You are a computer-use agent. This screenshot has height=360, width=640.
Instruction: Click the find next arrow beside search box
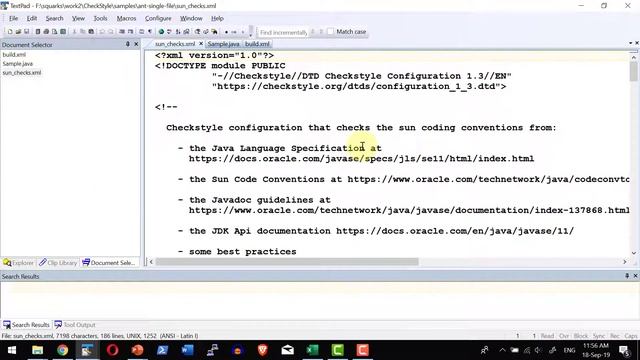tap(321, 31)
